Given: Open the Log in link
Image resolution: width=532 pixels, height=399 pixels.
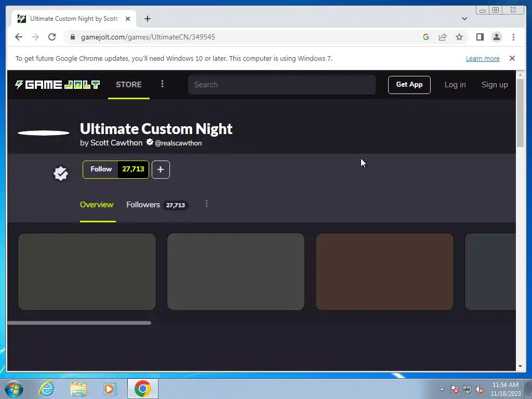Looking at the screenshot, I should 455,85.
